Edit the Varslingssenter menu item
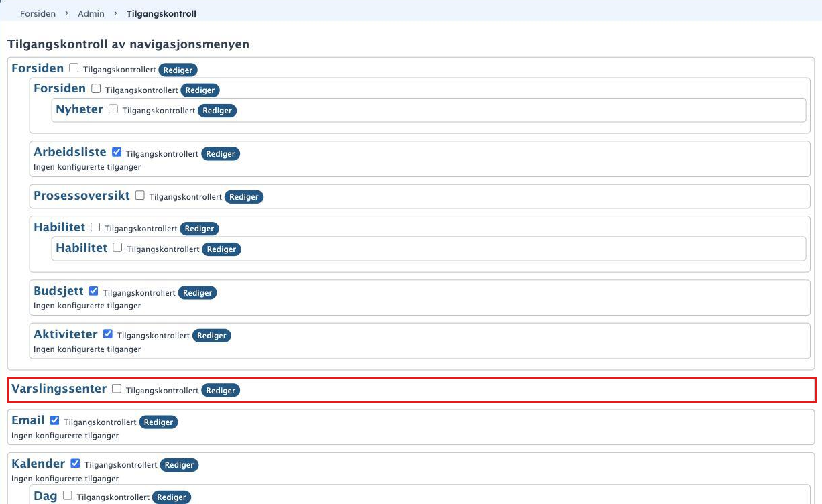 coord(221,391)
